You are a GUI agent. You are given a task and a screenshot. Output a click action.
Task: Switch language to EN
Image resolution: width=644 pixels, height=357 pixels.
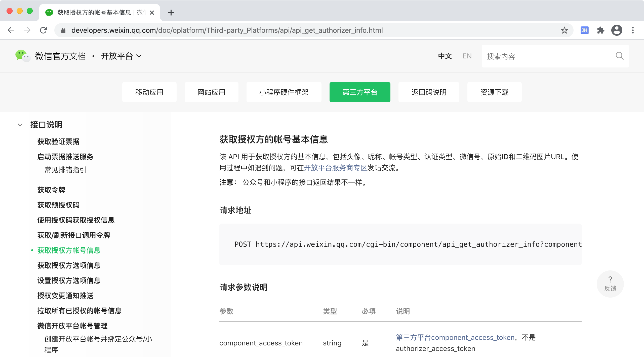[x=467, y=56]
